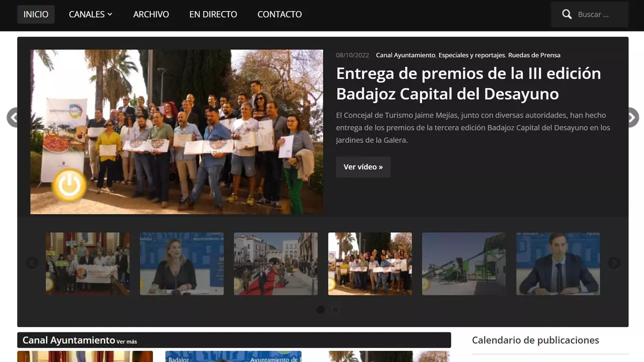Select the first carousel page dot

coord(320,309)
